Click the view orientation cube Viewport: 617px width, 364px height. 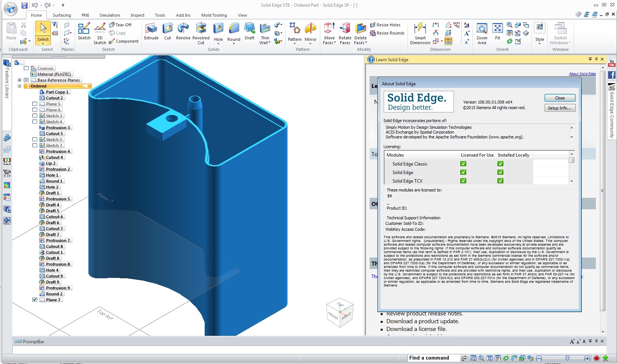point(340,312)
